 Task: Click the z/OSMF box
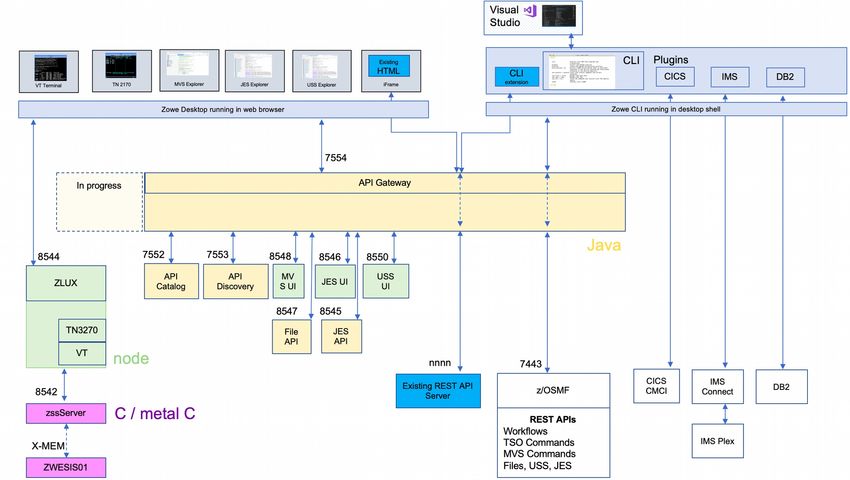[x=553, y=390]
